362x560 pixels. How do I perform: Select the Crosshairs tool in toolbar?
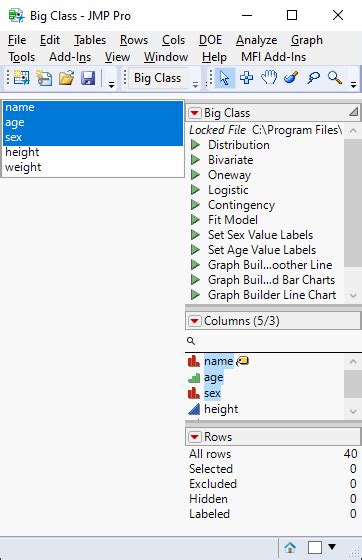point(246,78)
